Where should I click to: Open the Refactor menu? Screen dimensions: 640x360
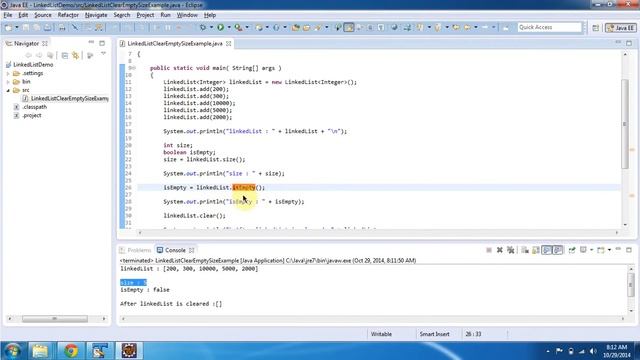pyautogui.click(x=68, y=15)
